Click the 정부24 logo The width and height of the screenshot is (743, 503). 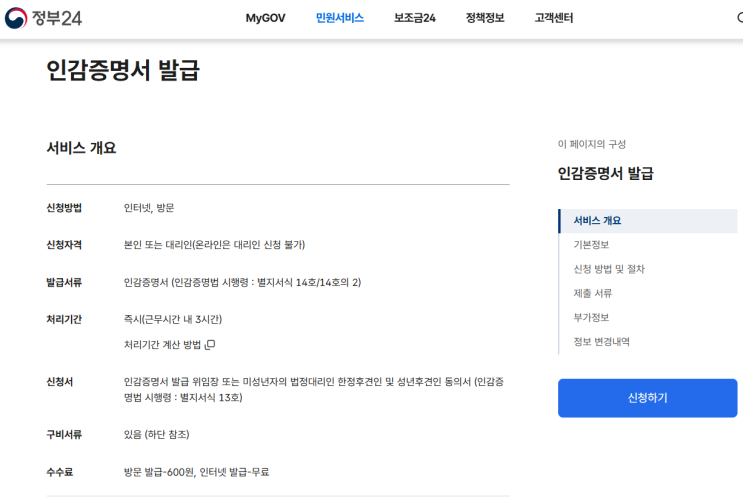tap(43, 18)
